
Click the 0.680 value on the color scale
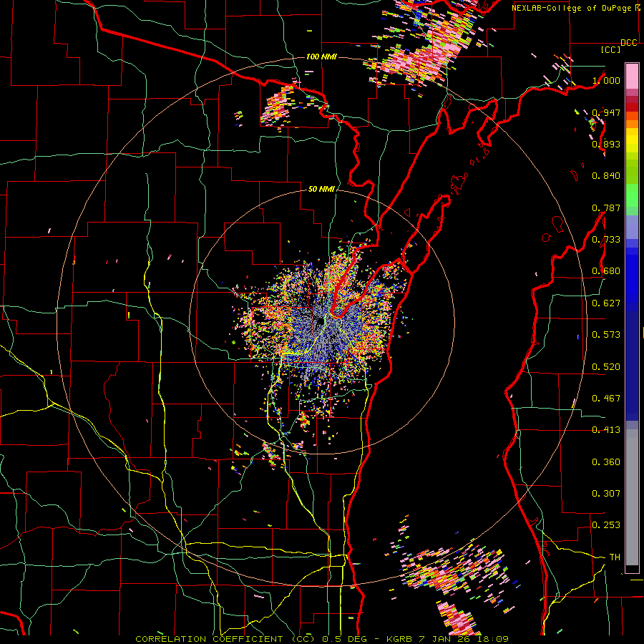(x=606, y=271)
